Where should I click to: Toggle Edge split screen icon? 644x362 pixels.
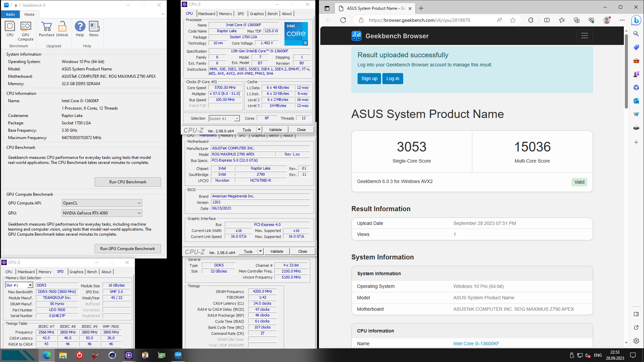point(547,20)
